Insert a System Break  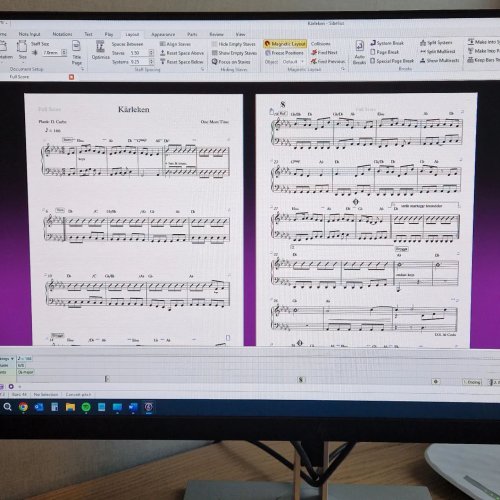coord(387,43)
